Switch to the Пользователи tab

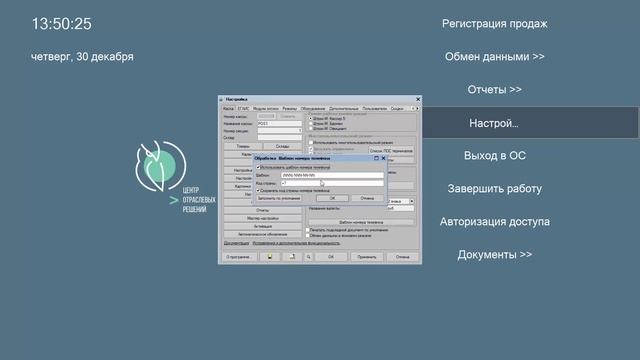[x=374, y=109]
